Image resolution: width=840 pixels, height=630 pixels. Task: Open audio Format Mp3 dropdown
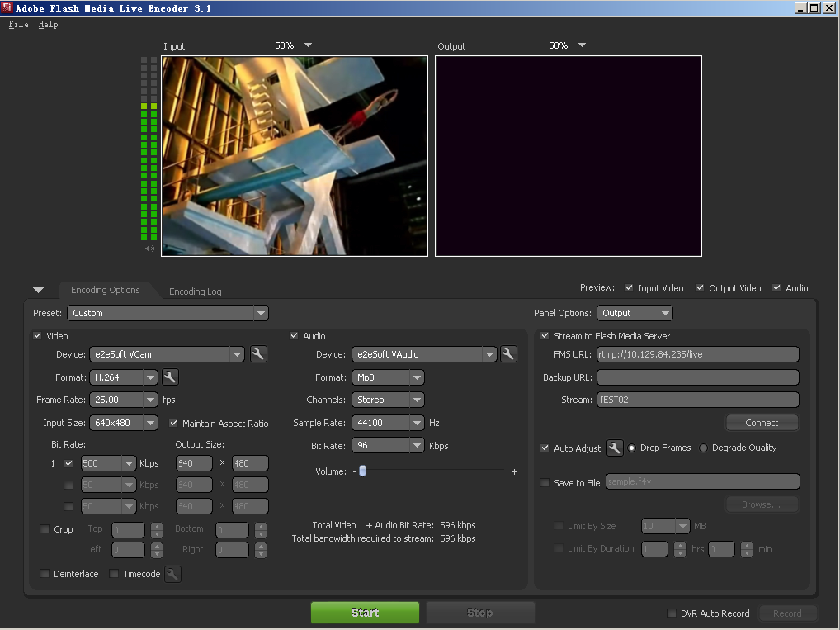click(388, 377)
